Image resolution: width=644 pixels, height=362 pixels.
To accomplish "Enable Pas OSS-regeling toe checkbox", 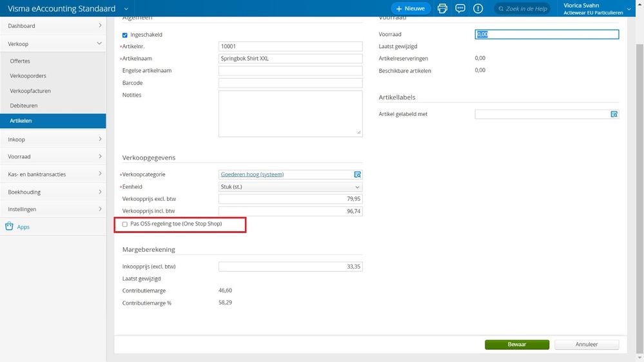I will click(x=125, y=224).
